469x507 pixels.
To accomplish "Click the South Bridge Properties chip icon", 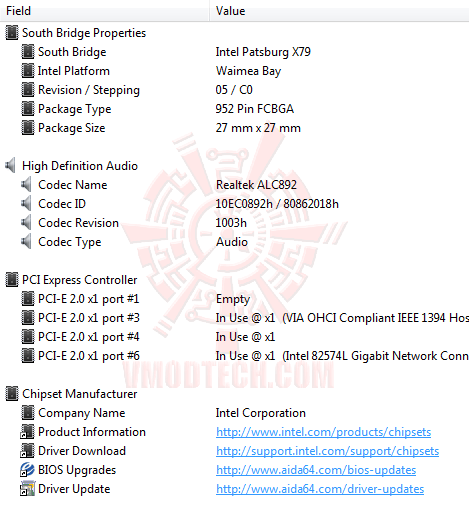I will (x=12, y=33).
